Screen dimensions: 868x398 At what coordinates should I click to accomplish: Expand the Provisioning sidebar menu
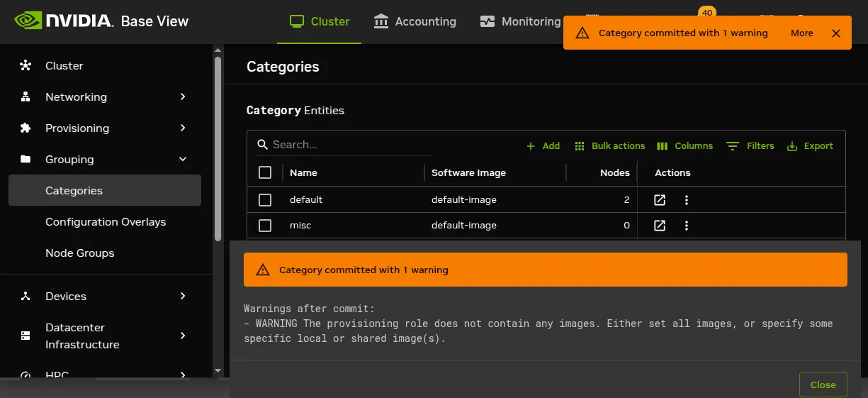tap(183, 128)
